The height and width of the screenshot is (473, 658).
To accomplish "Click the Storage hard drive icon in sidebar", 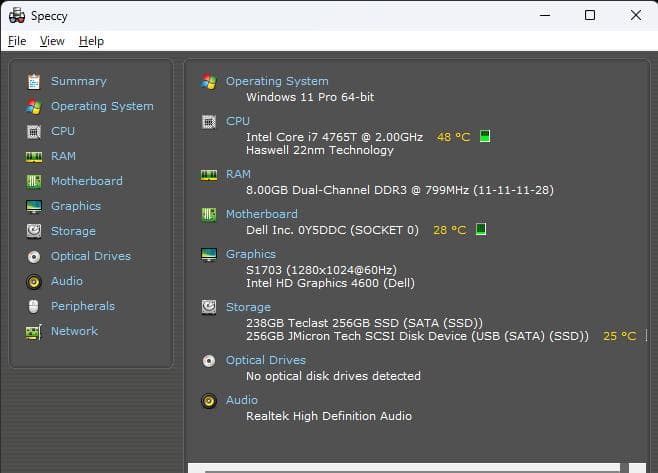I will pyautogui.click(x=34, y=231).
